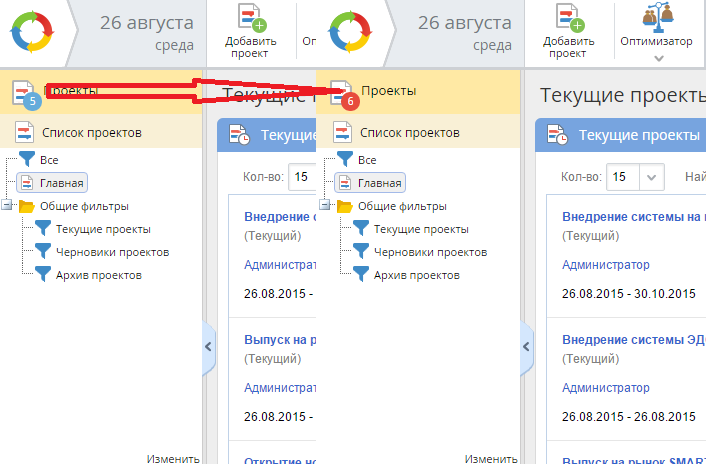Open the Projects icon showing badge 5
The width and height of the screenshot is (706, 464).
25,93
